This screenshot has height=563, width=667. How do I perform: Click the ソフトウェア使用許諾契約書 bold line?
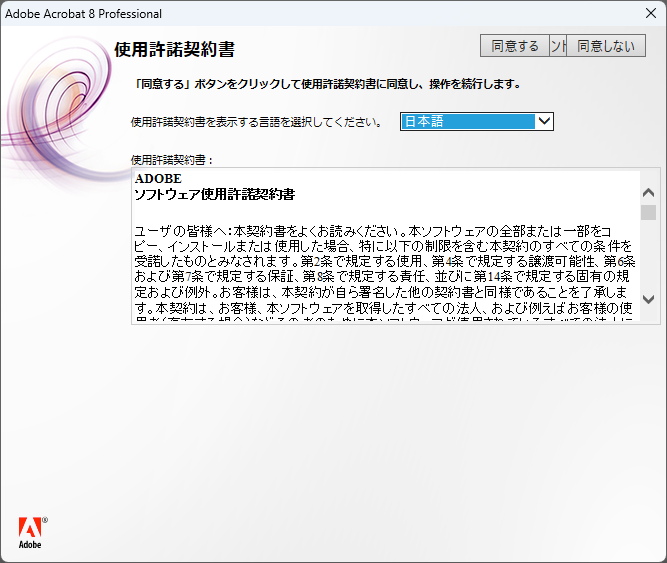tap(214, 194)
